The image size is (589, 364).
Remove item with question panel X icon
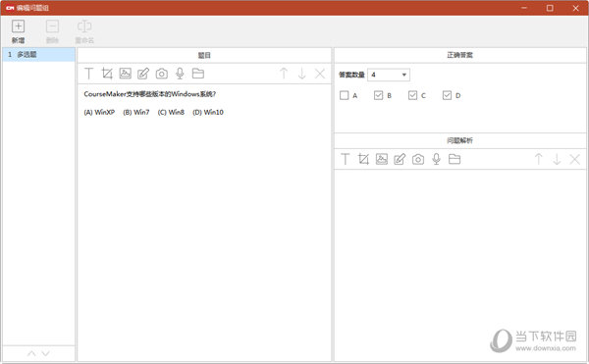(x=320, y=74)
